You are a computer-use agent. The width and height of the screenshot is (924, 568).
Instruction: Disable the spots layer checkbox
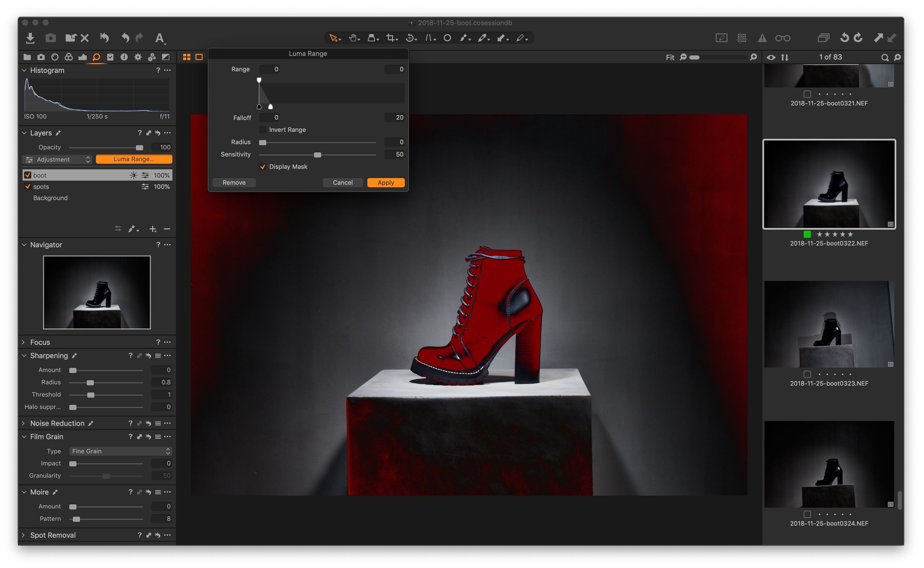point(27,186)
